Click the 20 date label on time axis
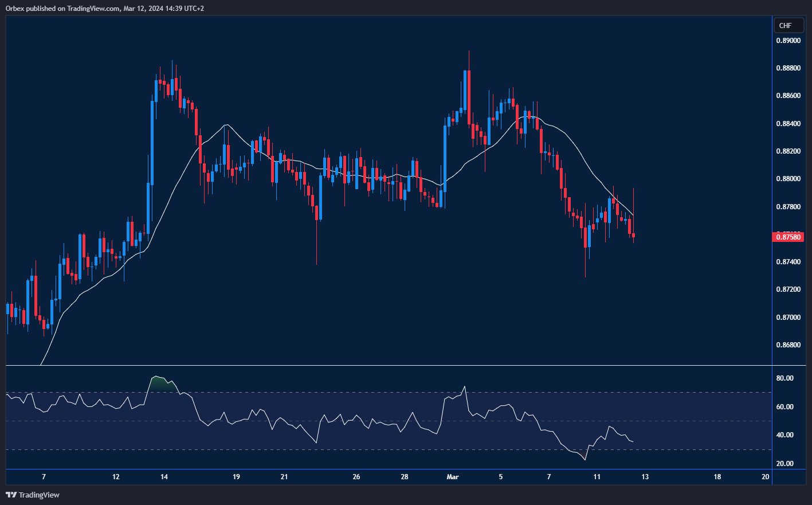812x505 pixels. pos(766,477)
